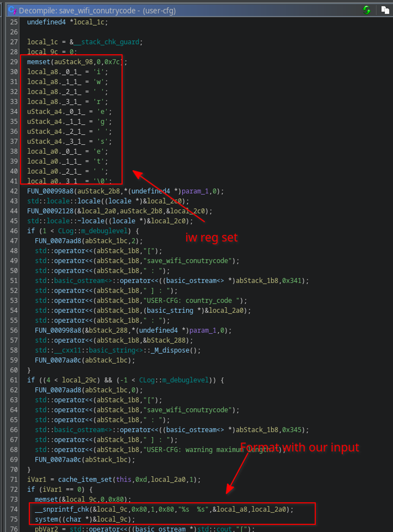Screen dimensions: 393x532
Task: Open the FUN_00092128 function call
Action: click(x=50, y=211)
